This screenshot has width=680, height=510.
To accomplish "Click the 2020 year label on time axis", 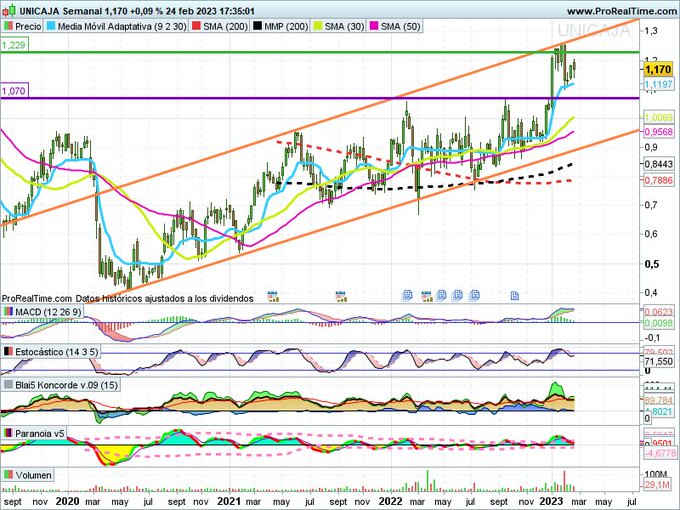I will click(68, 501).
